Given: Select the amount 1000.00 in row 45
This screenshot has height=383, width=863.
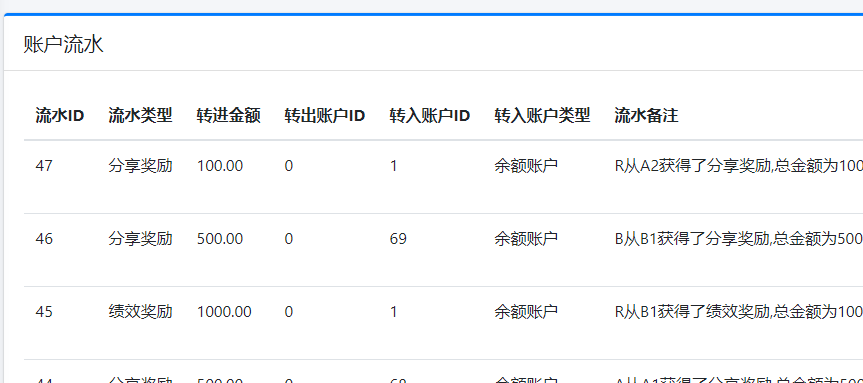Looking at the screenshot, I should click(224, 312).
